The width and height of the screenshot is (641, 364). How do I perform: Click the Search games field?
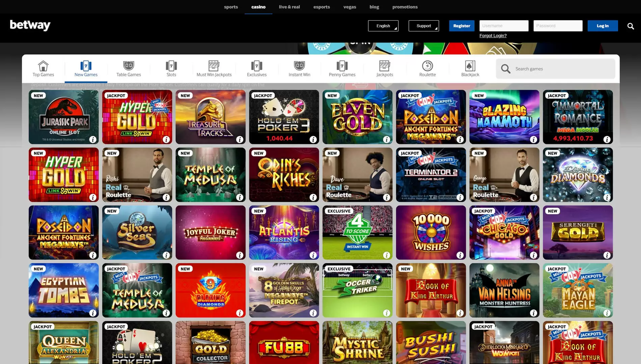555,69
